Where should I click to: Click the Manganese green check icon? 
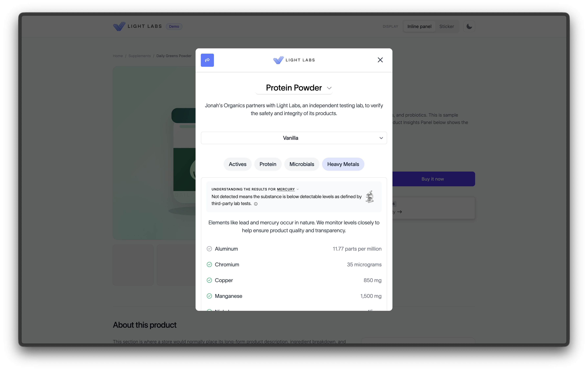coord(209,296)
